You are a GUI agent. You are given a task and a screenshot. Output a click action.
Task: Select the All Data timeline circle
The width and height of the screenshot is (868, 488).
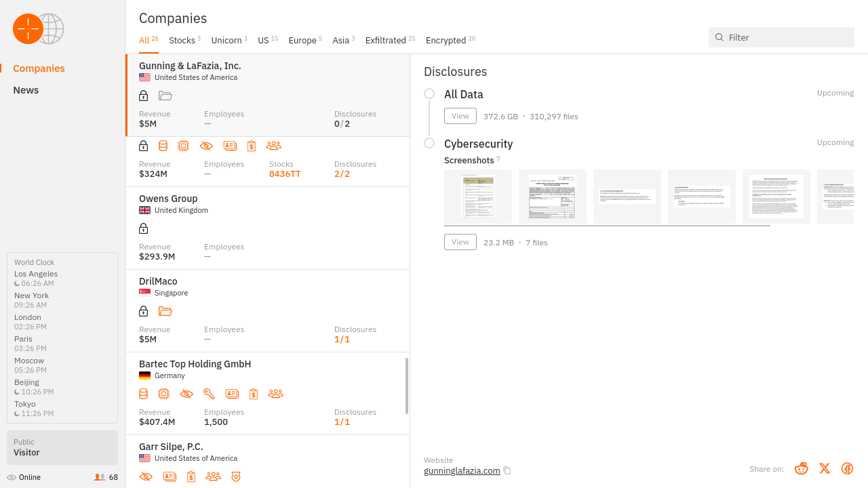click(429, 94)
